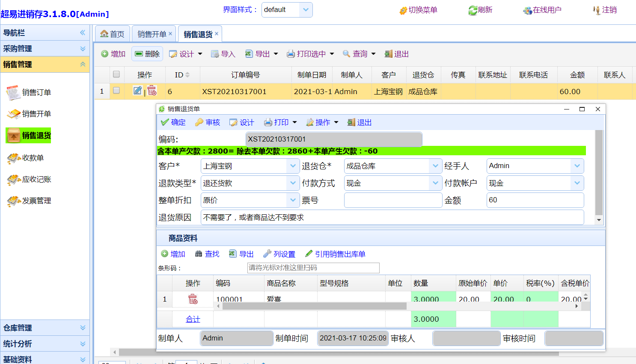
Task: Click 设计 in return form toolbar
Action: point(241,122)
